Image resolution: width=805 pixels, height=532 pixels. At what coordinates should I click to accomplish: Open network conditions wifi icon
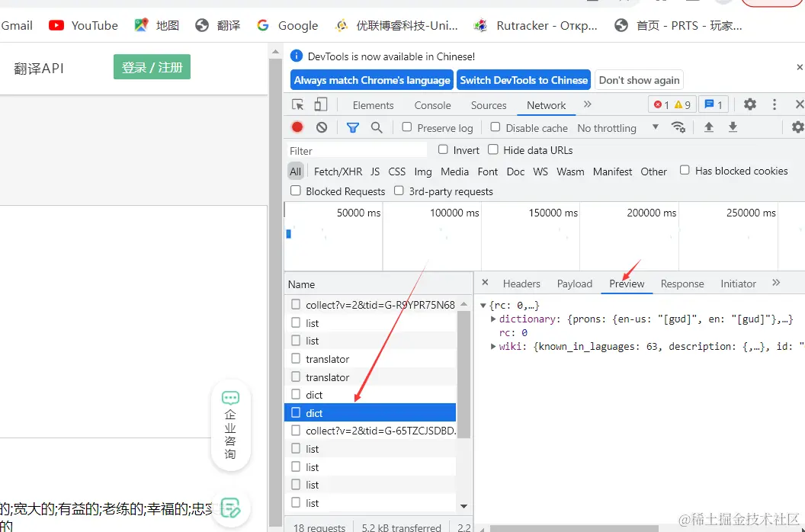coord(678,127)
